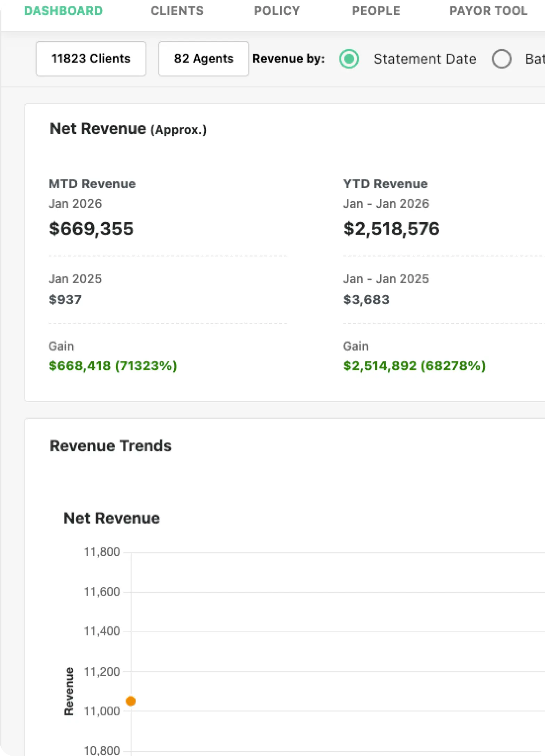Open the People tab
545x756 pixels.
click(x=376, y=11)
